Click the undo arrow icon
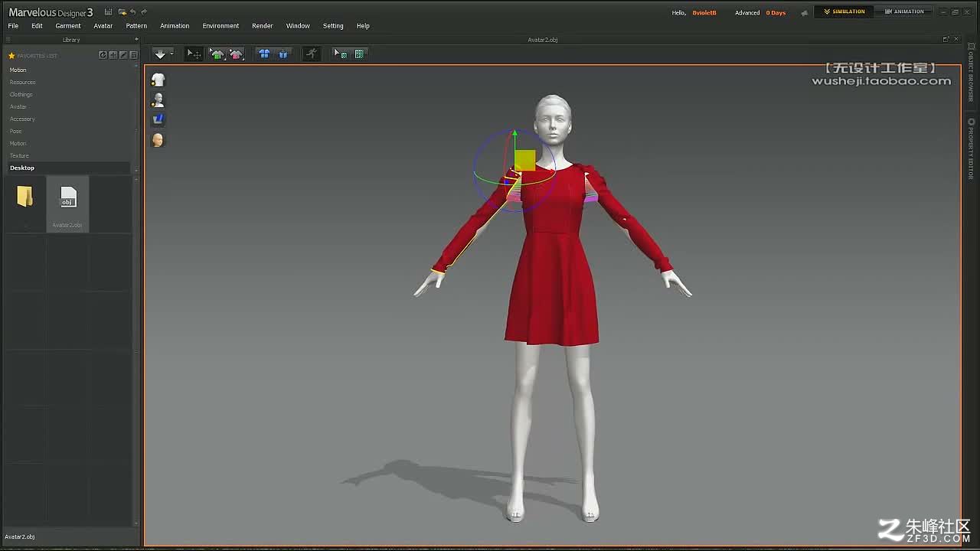Image resolution: width=980 pixels, height=551 pixels. 133,12
